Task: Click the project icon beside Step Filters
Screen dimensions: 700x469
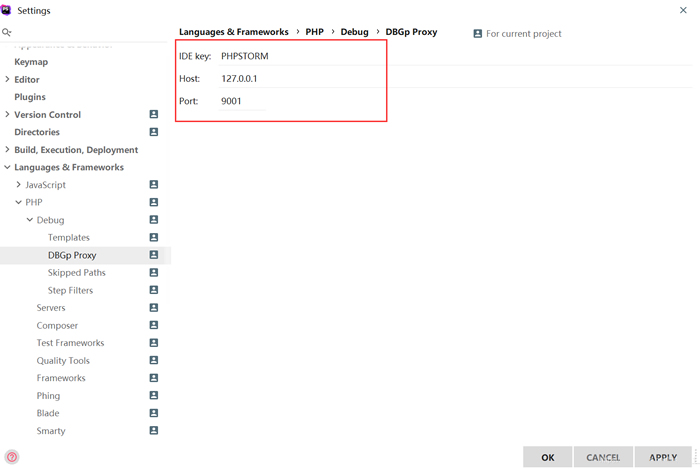Action: [x=154, y=290]
